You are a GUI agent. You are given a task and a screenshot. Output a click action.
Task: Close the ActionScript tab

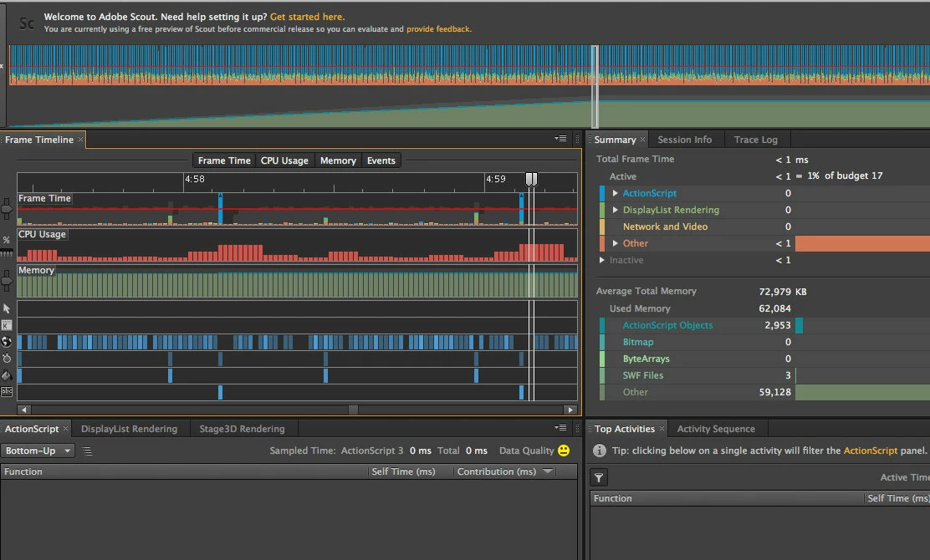coord(66,429)
